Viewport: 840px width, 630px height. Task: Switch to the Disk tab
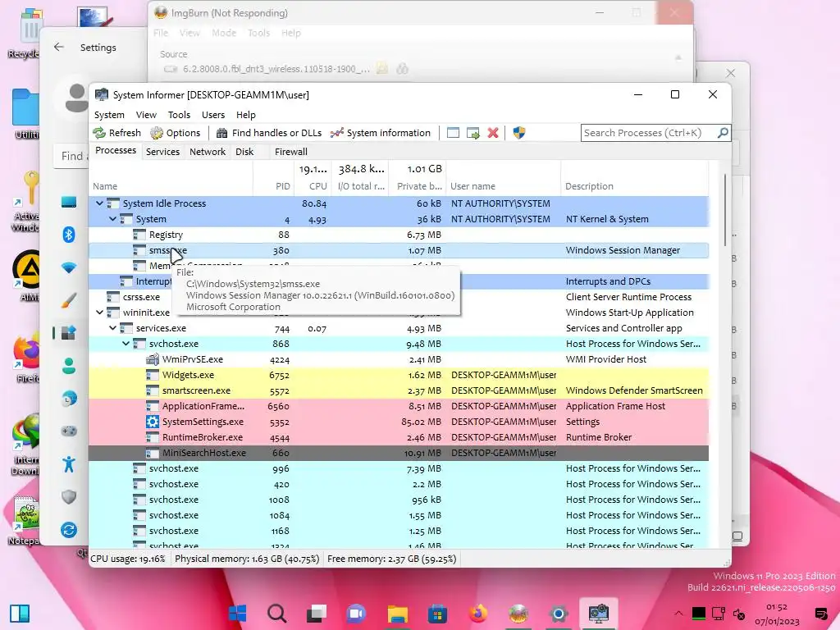pyautogui.click(x=244, y=152)
